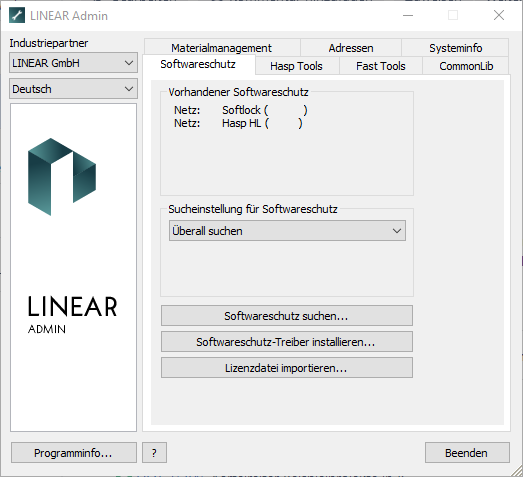Click the LINEAR ADMIN wordmark
Screen dimensions: 523x477
pyautogui.click(x=72, y=315)
